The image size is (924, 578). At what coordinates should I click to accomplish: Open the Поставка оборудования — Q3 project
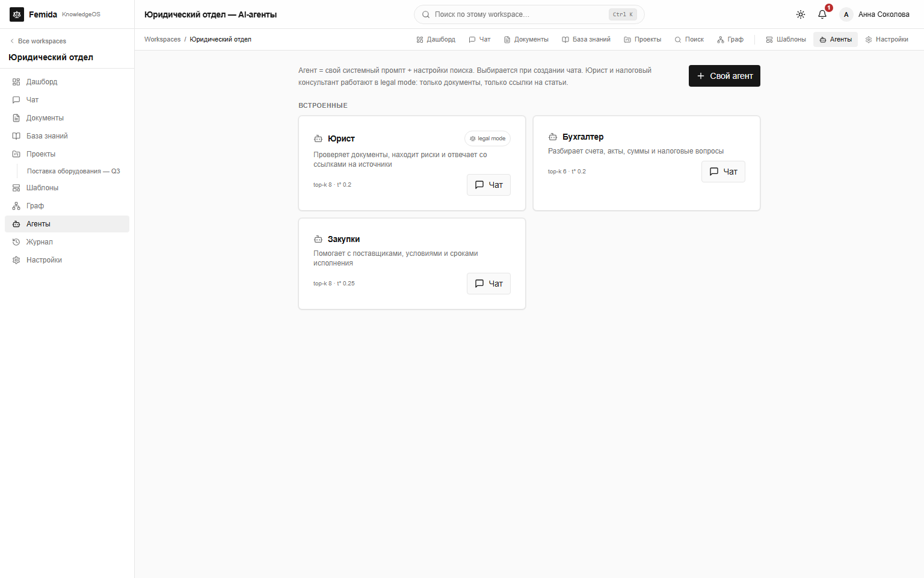pyautogui.click(x=73, y=171)
